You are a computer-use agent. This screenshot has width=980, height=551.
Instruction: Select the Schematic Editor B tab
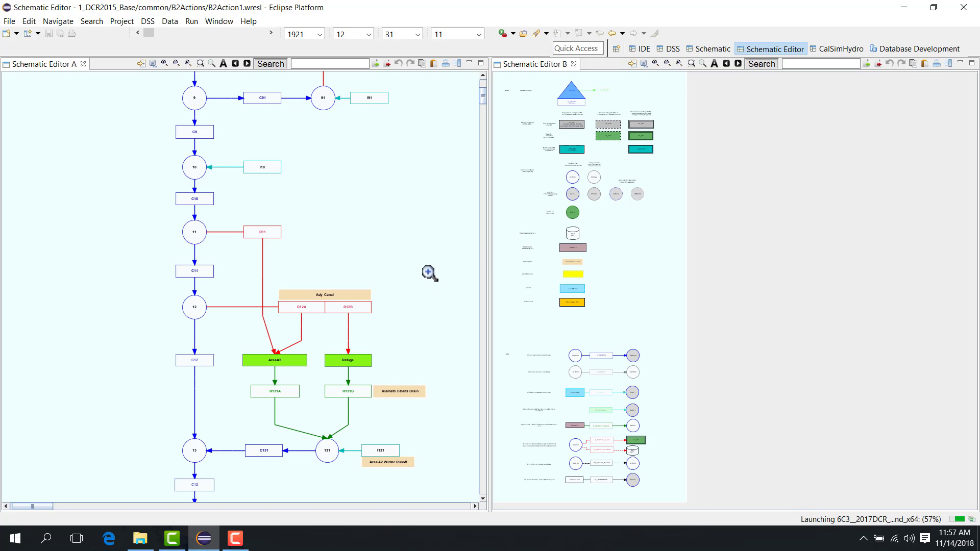(x=534, y=64)
